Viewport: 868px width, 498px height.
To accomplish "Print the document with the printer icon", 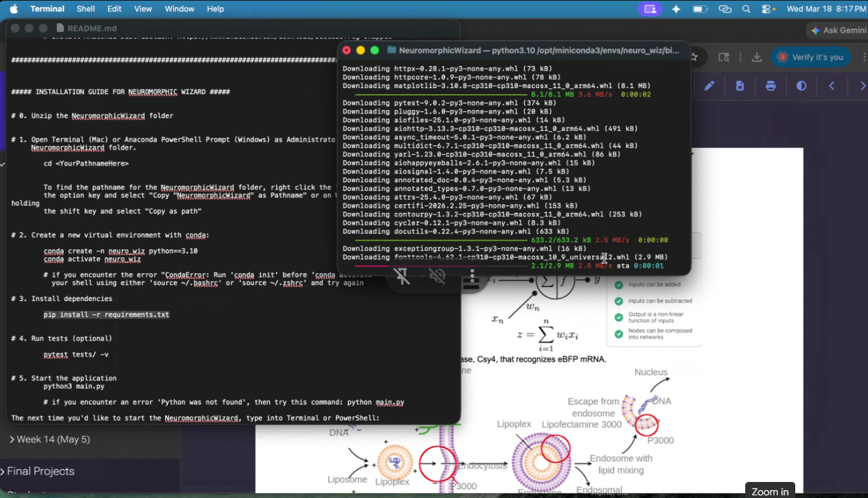I will click(x=771, y=85).
